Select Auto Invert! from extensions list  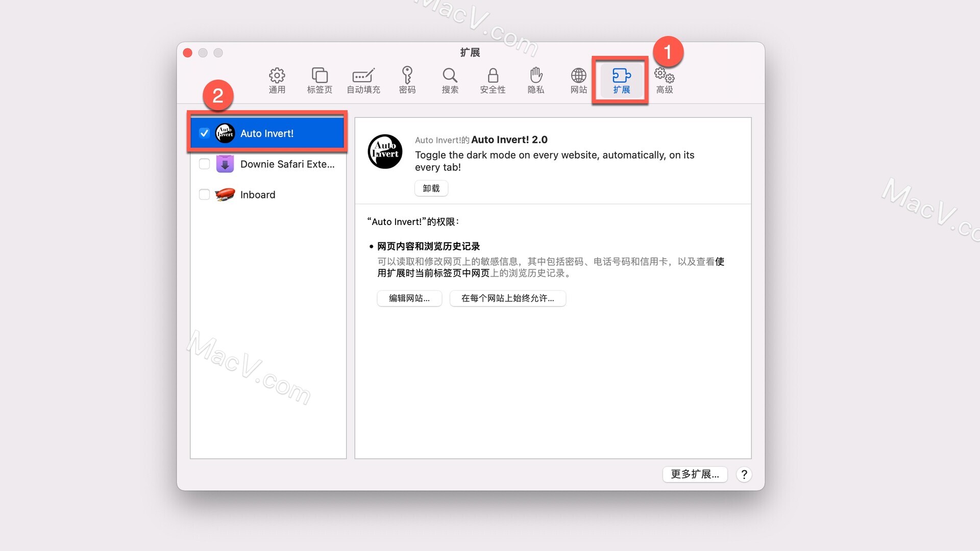pos(267,133)
